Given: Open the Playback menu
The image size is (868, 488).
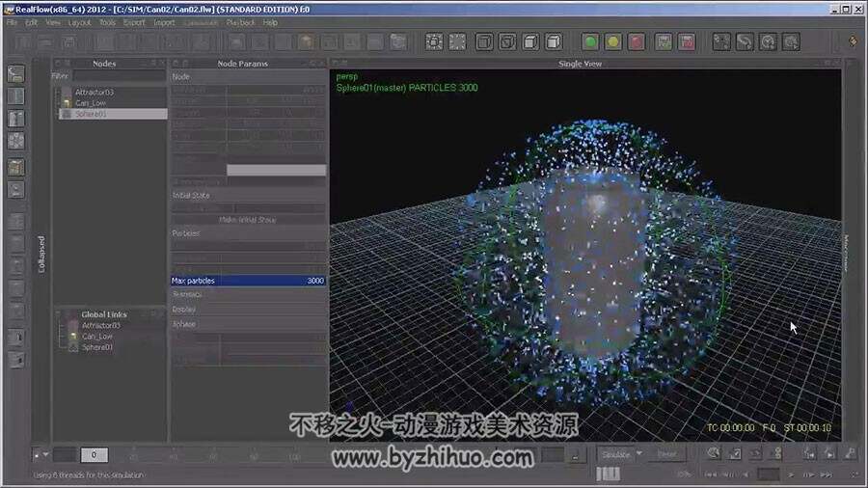Looking at the screenshot, I should [x=240, y=23].
